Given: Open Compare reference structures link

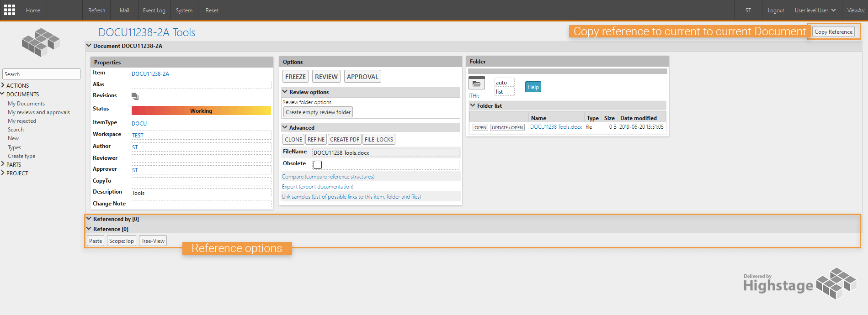Looking at the screenshot, I should click(328, 176).
